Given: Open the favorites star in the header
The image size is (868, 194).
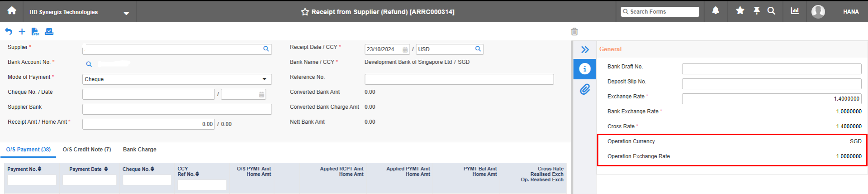Looking at the screenshot, I should click(x=740, y=10).
